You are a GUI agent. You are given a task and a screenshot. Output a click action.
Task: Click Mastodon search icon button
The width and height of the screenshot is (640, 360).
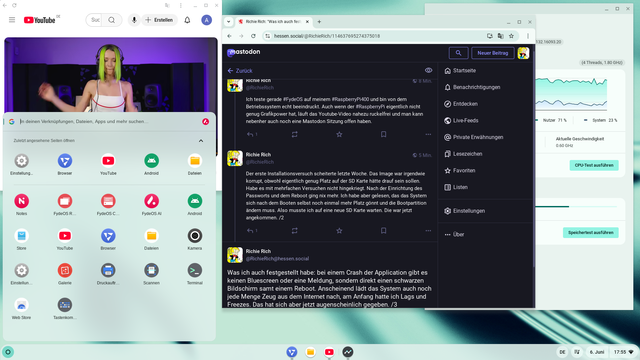click(458, 53)
